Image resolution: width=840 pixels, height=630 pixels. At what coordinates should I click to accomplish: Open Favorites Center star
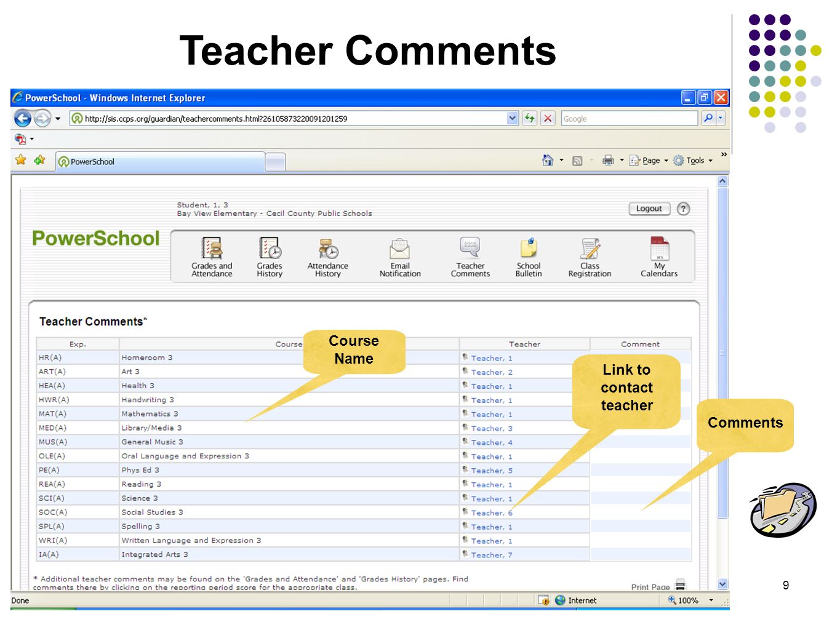pyautogui.click(x=21, y=160)
